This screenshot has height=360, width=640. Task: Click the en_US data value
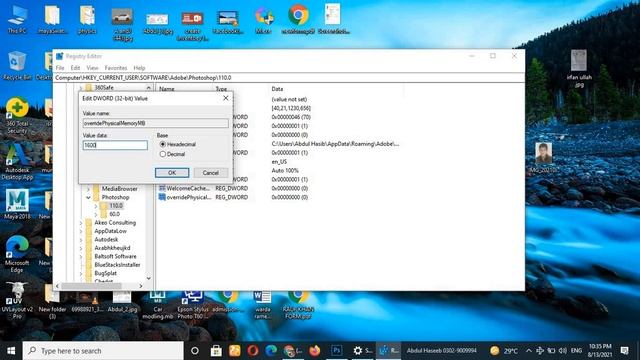279,162
